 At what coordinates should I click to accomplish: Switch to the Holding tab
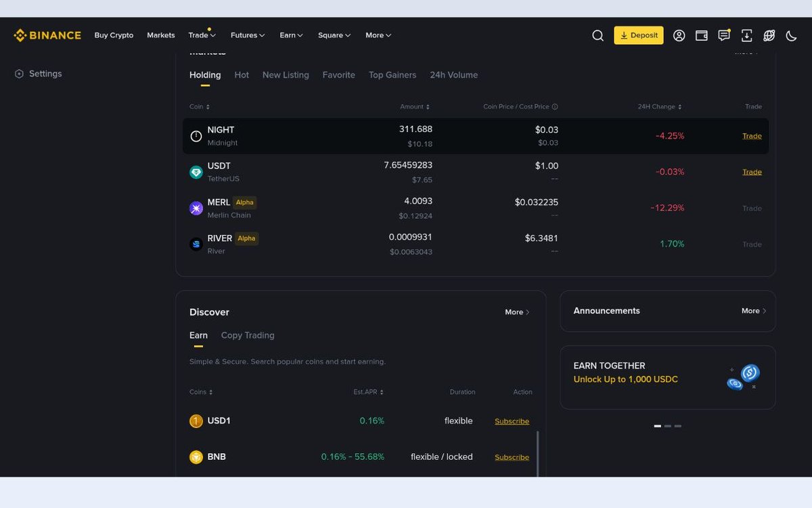click(205, 75)
